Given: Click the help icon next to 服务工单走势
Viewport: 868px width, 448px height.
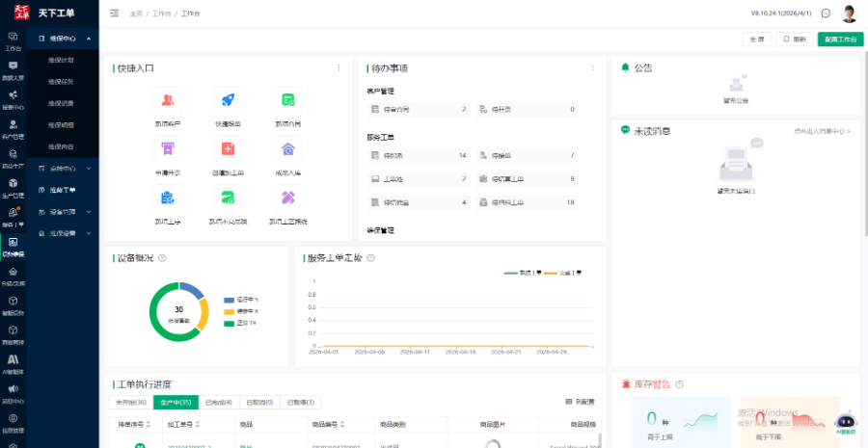Looking at the screenshot, I should click(371, 258).
